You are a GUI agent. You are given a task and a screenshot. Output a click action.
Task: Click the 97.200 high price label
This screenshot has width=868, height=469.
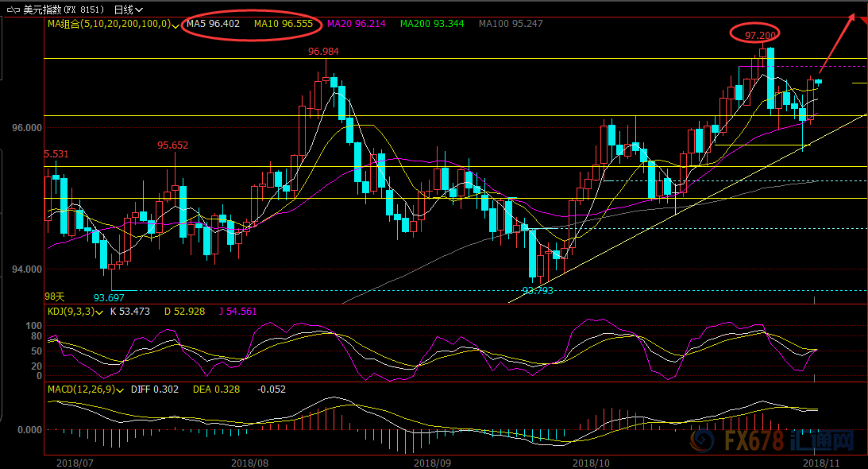coord(755,34)
